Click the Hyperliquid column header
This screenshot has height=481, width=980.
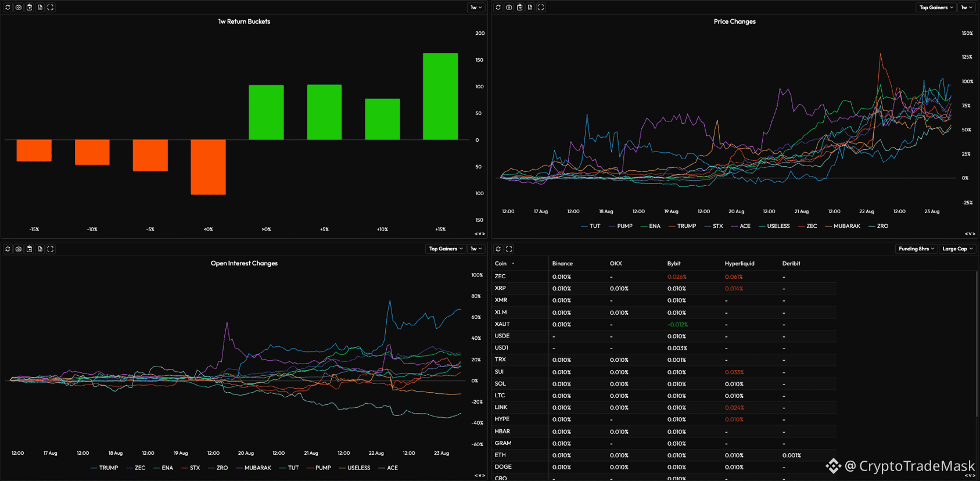pyautogui.click(x=740, y=264)
